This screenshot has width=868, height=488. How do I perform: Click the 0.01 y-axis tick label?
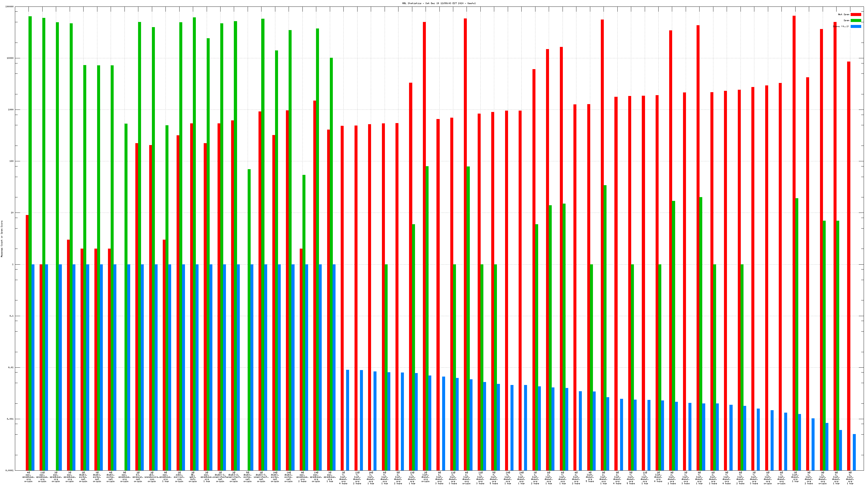(11, 367)
